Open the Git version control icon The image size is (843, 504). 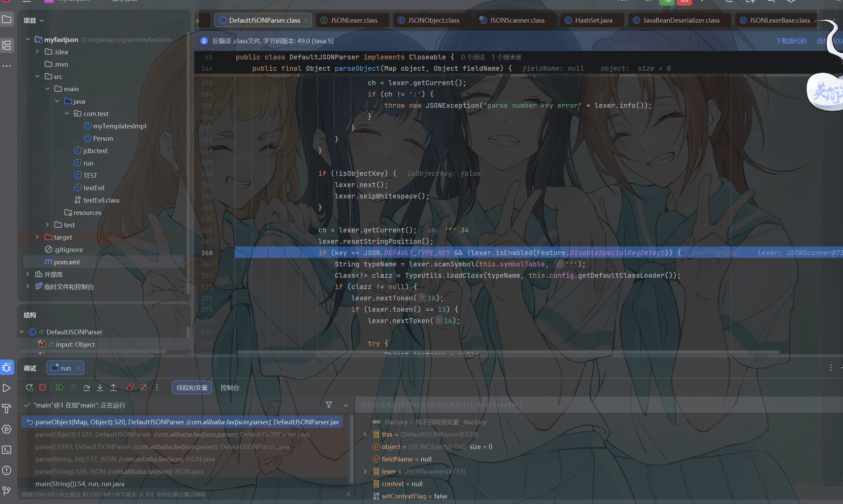[7, 491]
